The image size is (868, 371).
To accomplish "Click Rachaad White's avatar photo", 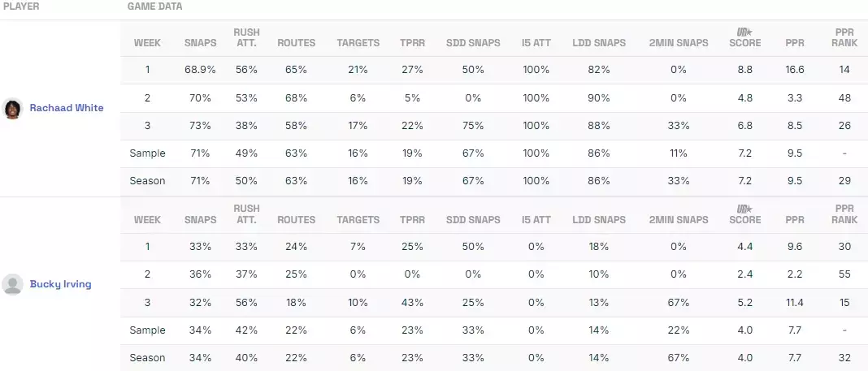I will 12,108.
